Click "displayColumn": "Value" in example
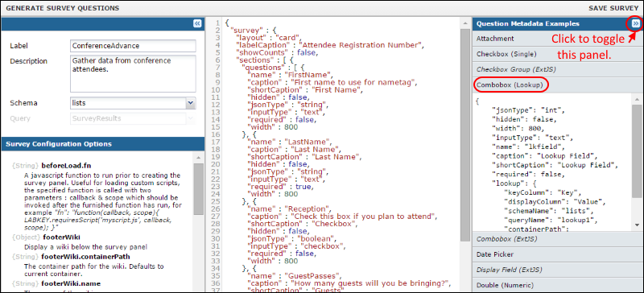644x293 pixels. pos(555,201)
